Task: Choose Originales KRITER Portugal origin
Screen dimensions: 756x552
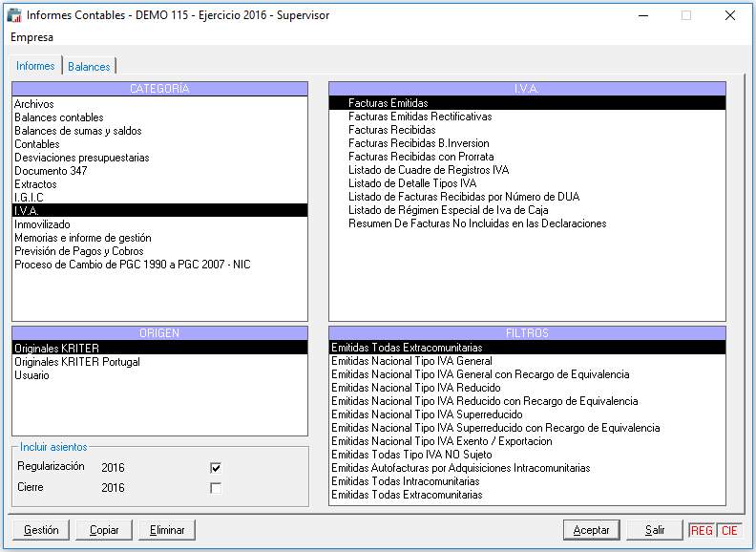Action: pos(159,362)
